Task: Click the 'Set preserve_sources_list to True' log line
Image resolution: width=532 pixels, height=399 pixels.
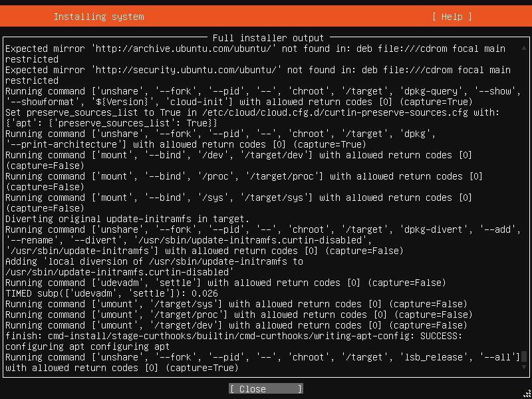Action: pos(253,118)
